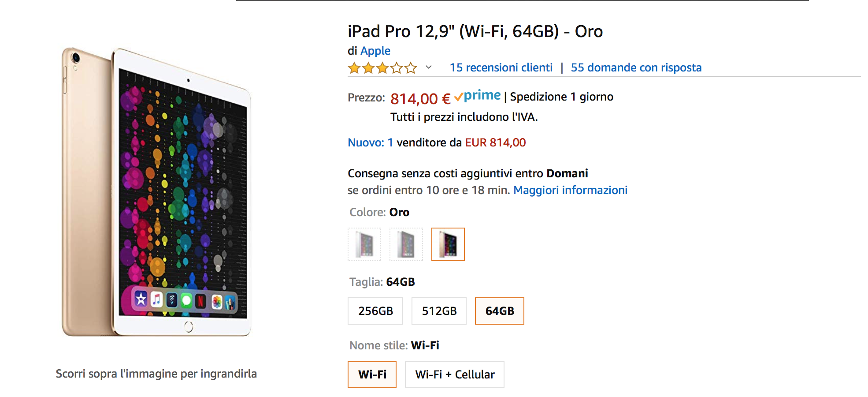Select the silver iPad color thumbnail
Screen dimensions: 868x397
(364, 244)
